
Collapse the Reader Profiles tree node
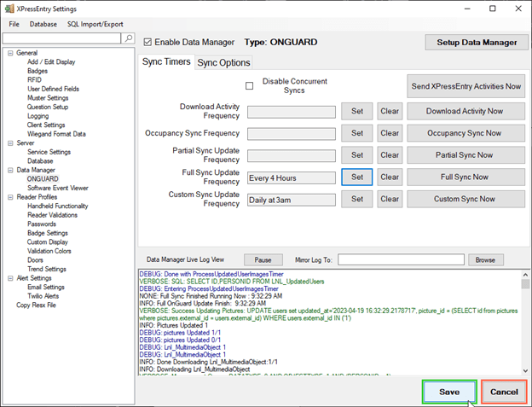[9, 197]
